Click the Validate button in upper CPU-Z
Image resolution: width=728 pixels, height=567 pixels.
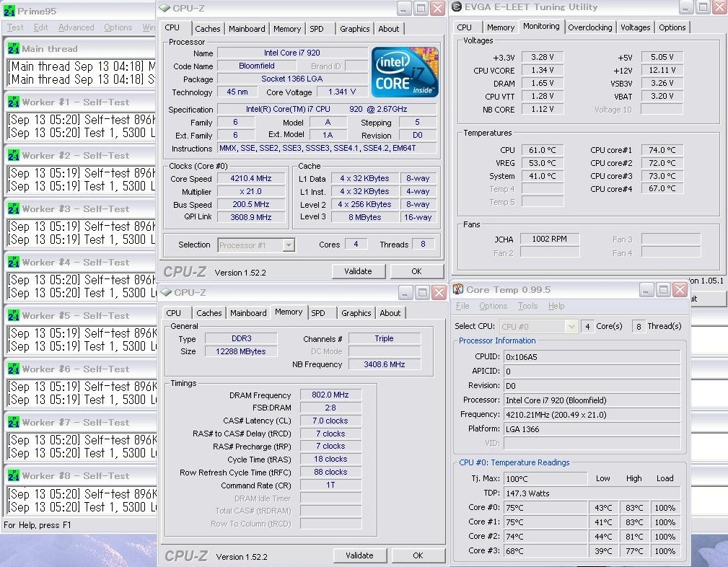[358, 271]
